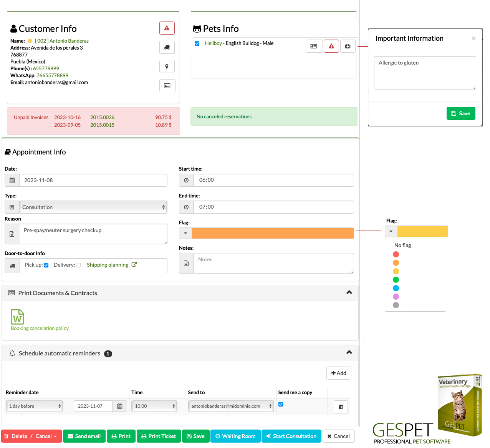Open the Delete / Cancel split menu
This screenshot has height=448, width=490.
31,436
